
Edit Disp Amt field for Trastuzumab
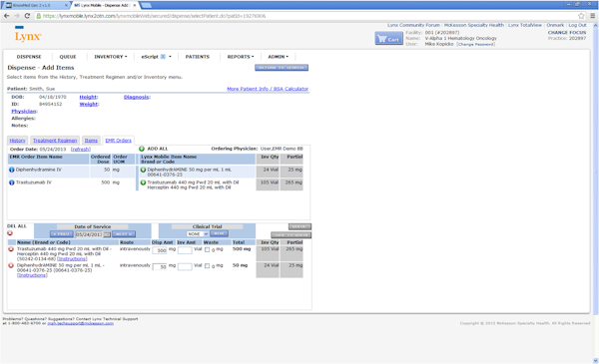coord(160,250)
